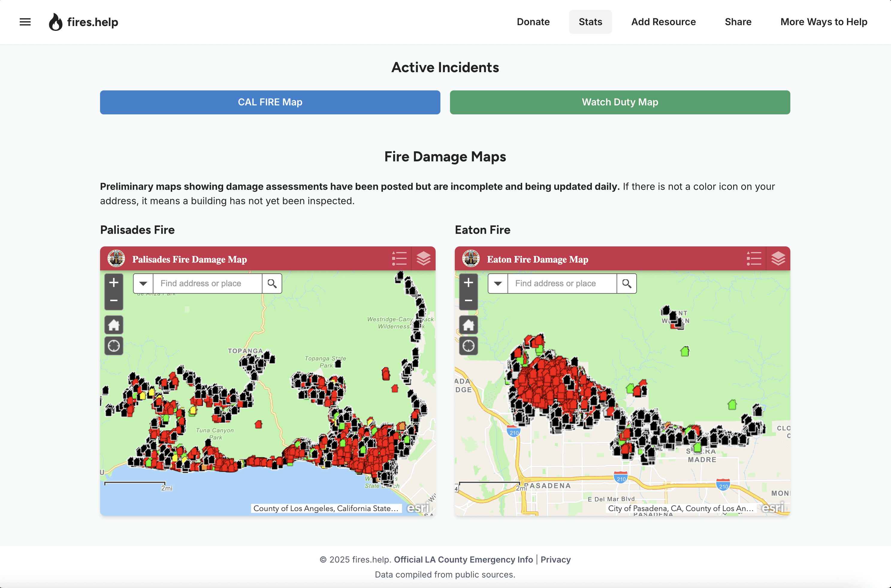Find my location on the Eaton map
This screenshot has height=588, width=891.
[x=468, y=346]
